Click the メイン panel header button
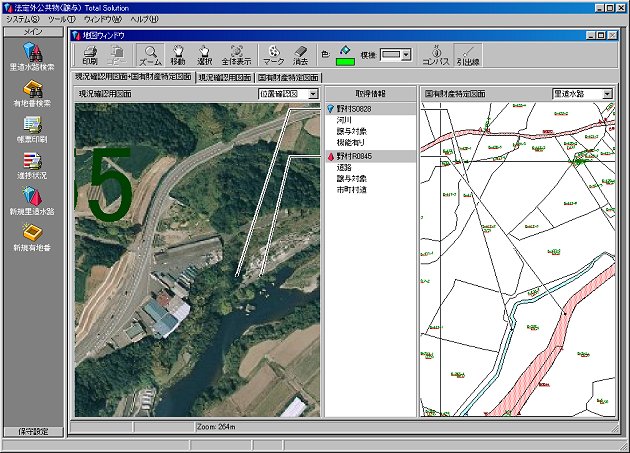Image resolution: width=630 pixels, height=453 pixels. tap(33, 32)
